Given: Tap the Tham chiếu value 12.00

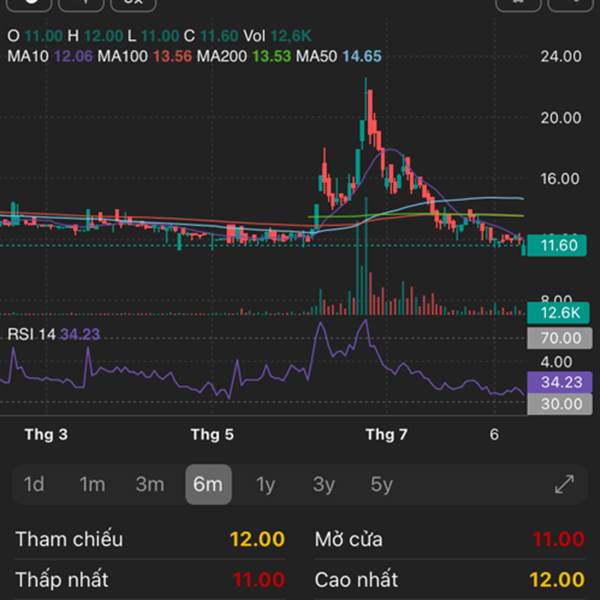Looking at the screenshot, I should tap(257, 539).
